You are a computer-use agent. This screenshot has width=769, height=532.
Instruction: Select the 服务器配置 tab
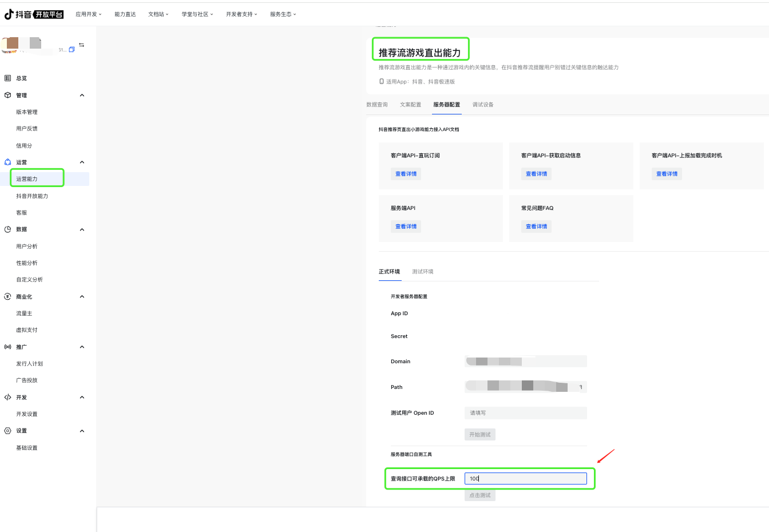[447, 105]
